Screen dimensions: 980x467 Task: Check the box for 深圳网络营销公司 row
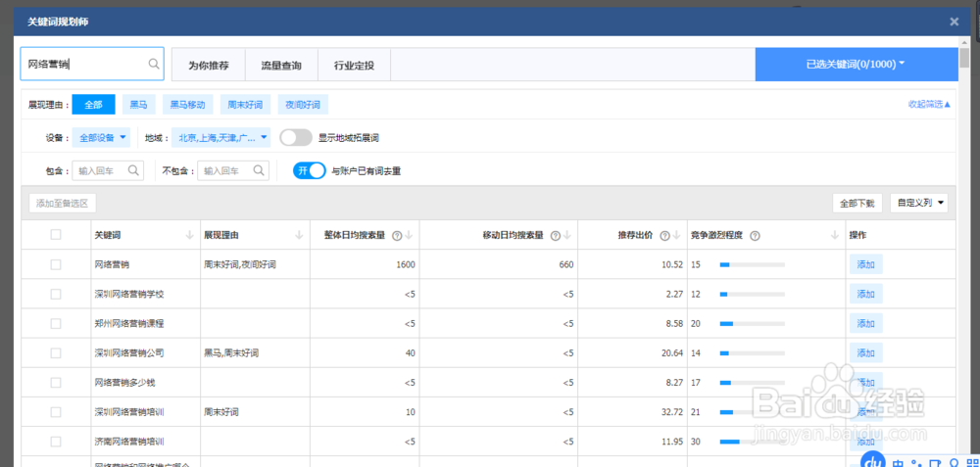tap(56, 352)
